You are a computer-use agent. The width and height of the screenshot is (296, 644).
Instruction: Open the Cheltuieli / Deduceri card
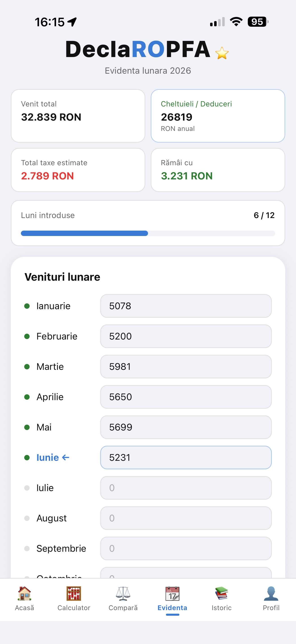tap(218, 116)
